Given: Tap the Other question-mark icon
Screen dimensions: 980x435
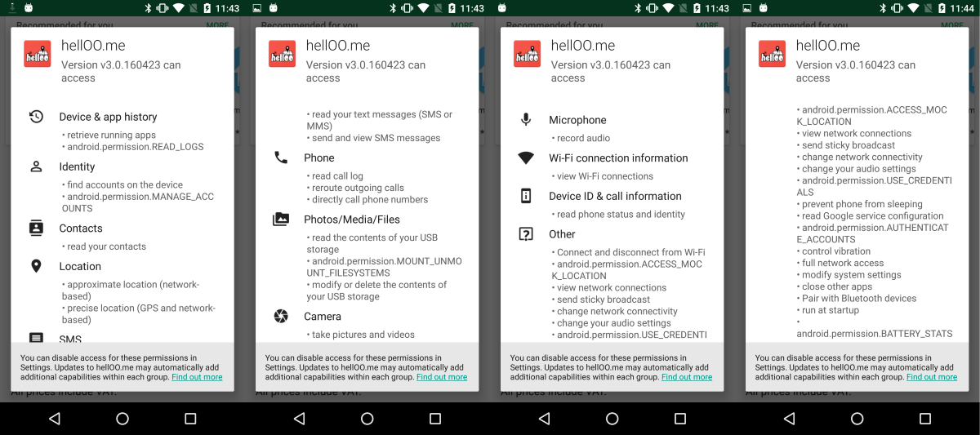Looking at the screenshot, I should point(526,234).
